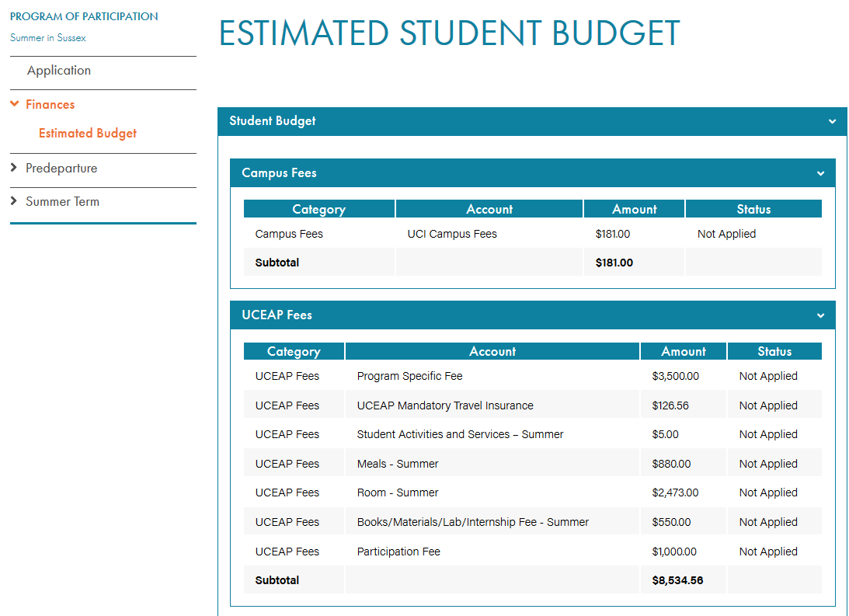Select the $3,500.00 amount
The width and height of the screenshot is (849, 616).
click(x=675, y=376)
